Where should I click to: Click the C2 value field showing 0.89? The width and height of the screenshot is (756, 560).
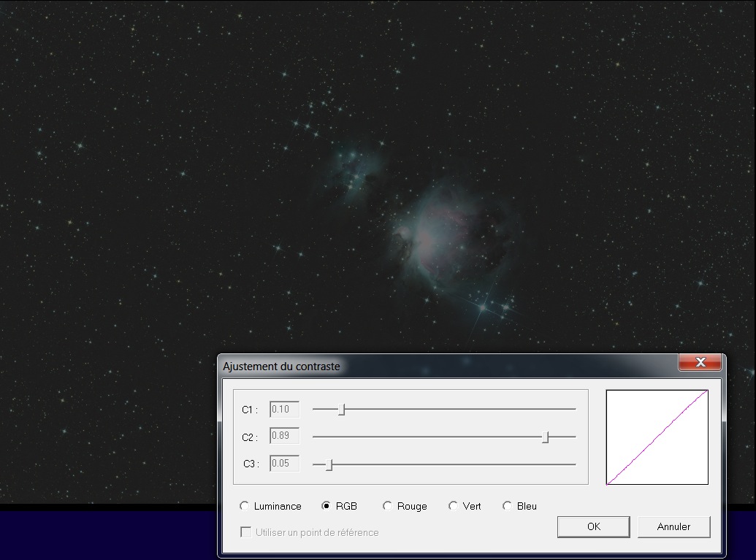[284, 437]
